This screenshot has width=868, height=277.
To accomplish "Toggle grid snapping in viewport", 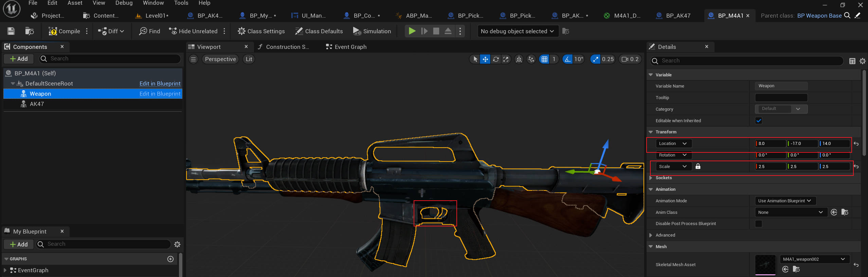I will 544,59.
